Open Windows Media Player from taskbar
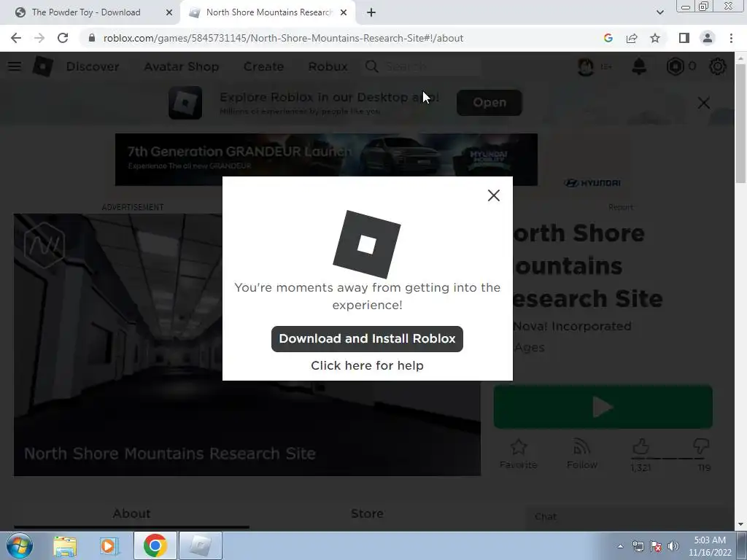The image size is (747, 560). (x=109, y=545)
